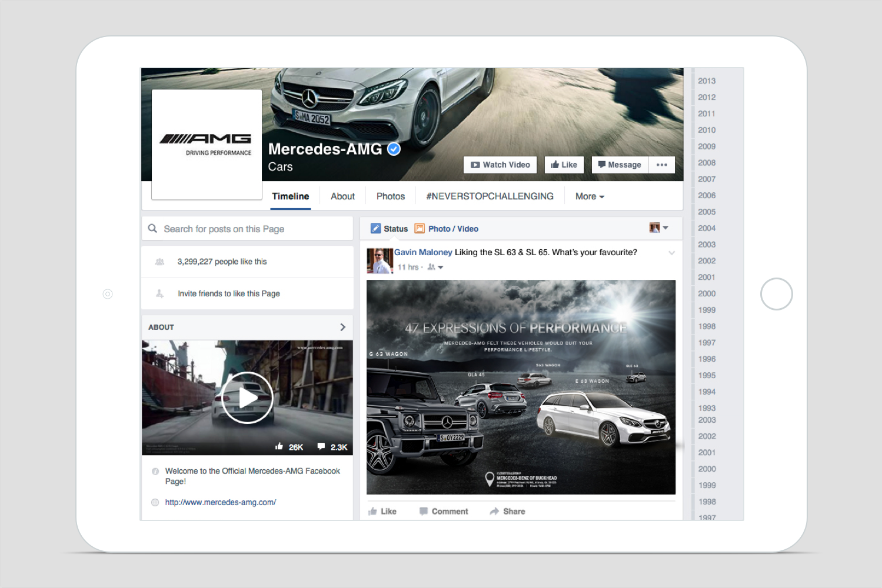Screen dimensions: 882x588
Task: Jump to 2012 in the timeline
Action: pyautogui.click(x=707, y=98)
